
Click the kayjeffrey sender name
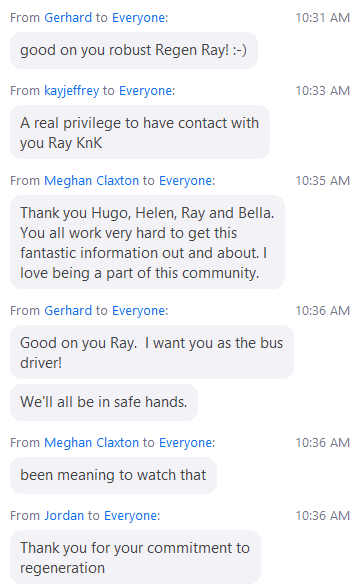(72, 91)
